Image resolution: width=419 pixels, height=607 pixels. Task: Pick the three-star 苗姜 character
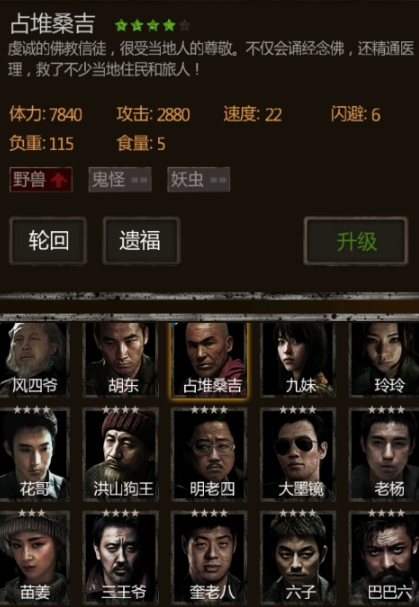[34, 557]
